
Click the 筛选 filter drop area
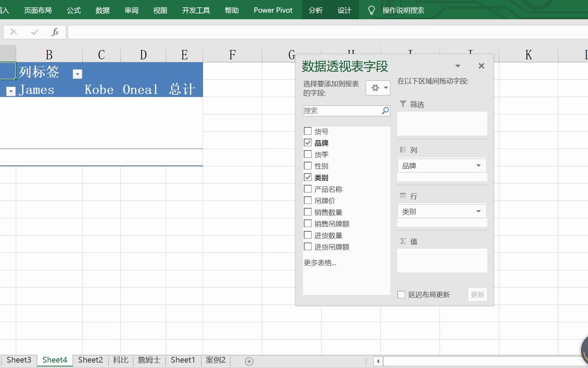point(442,123)
